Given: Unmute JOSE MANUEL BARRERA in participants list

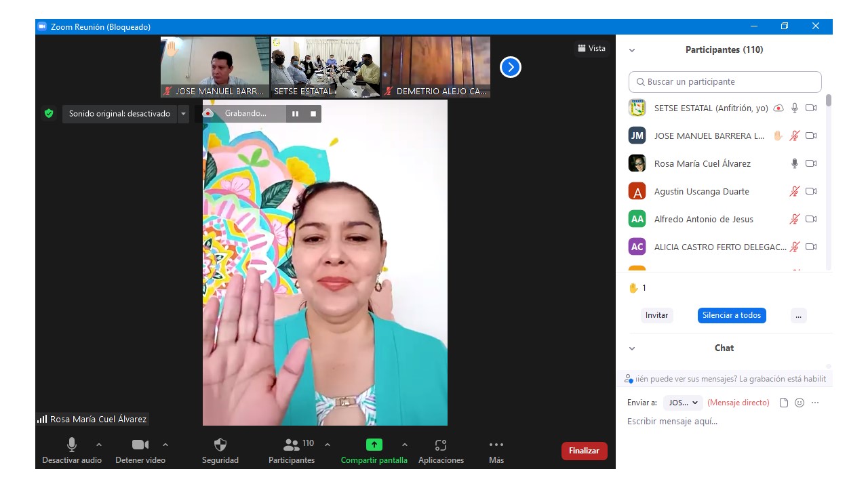Looking at the screenshot, I should point(795,136).
